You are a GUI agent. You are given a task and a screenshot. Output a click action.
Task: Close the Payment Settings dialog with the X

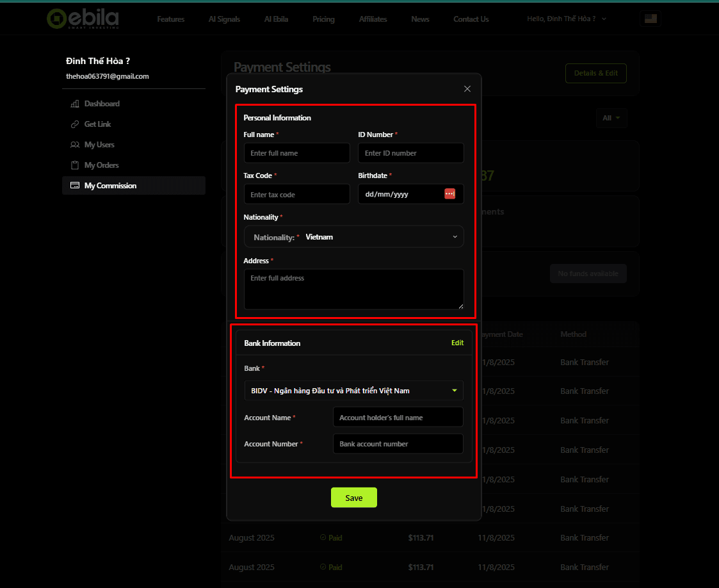click(467, 88)
